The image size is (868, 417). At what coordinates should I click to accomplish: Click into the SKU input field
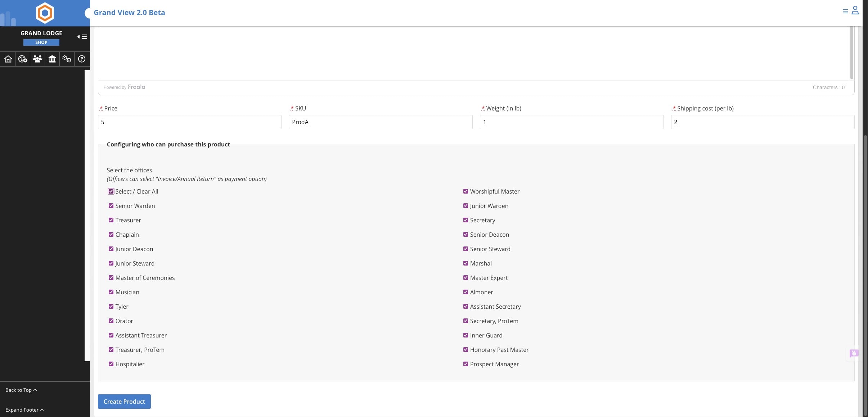(381, 122)
